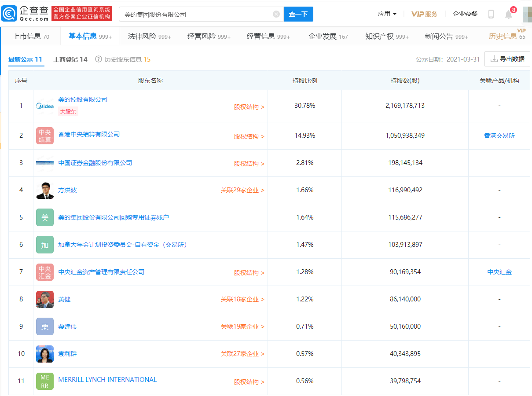Expand 关联29家企业 for 方洪波
The image size is (532, 396).
242,191
